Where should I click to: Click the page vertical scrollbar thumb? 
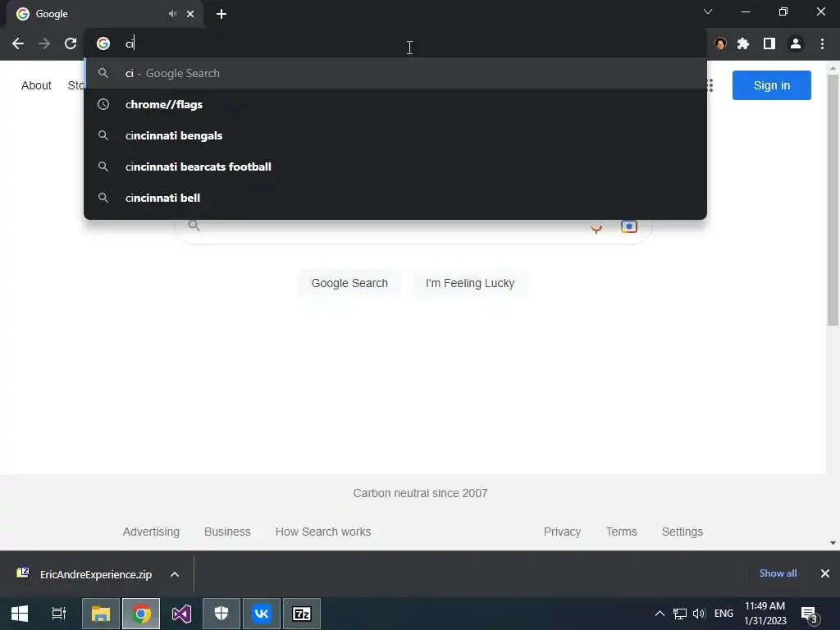tap(833, 200)
